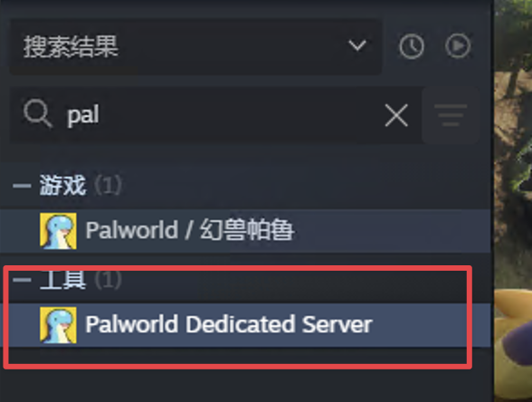This screenshot has height=402, width=532.
Task: Select Palworld Dedicated Server in tools list
Action: pyautogui.click(x=246, y=325)
